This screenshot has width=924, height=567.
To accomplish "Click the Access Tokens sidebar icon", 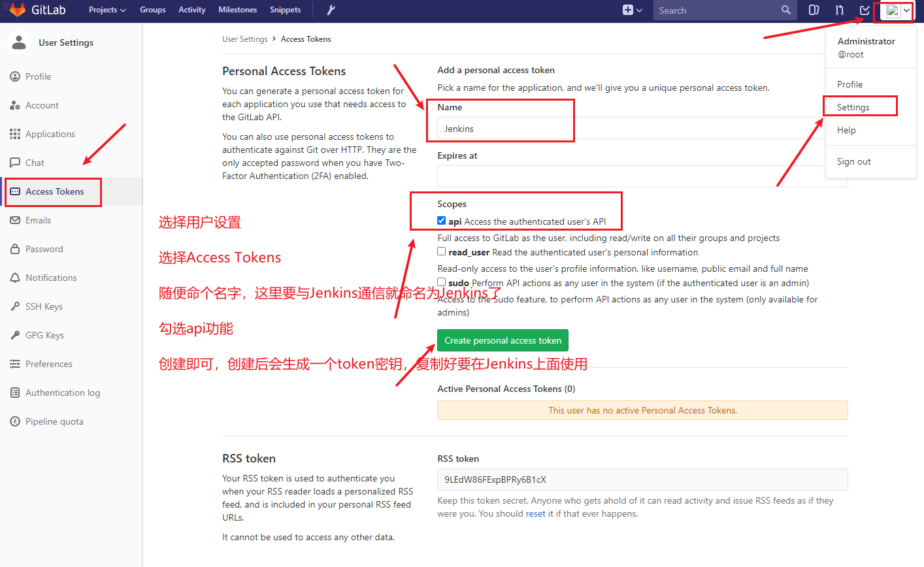I will pyautogui.click(x=15, y=191).
